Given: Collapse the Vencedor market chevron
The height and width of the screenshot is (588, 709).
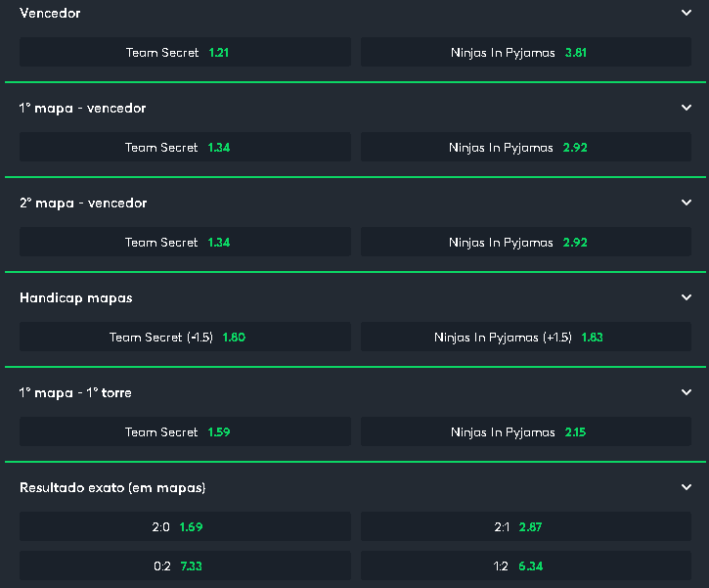Looking at the screenshot, I should click(686, 13).
